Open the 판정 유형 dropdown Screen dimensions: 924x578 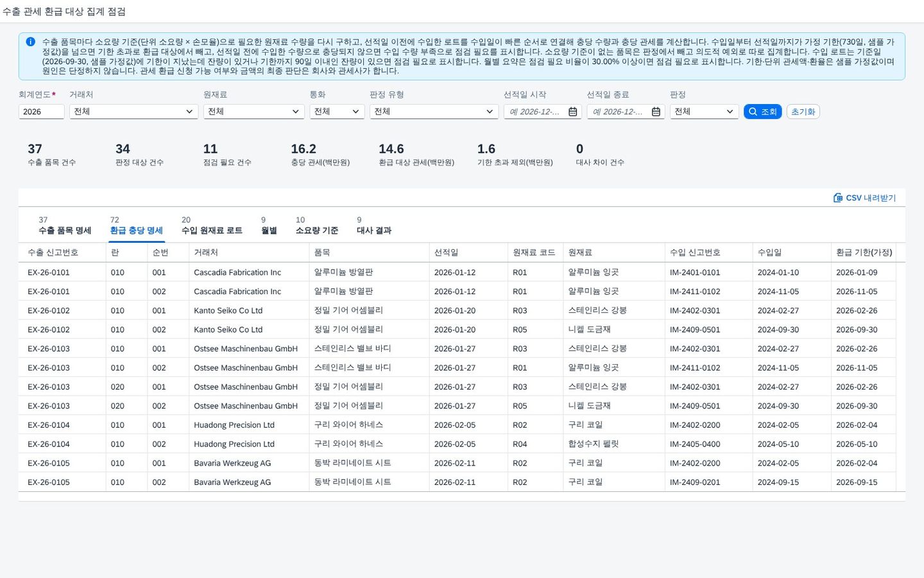pos(434,112)
